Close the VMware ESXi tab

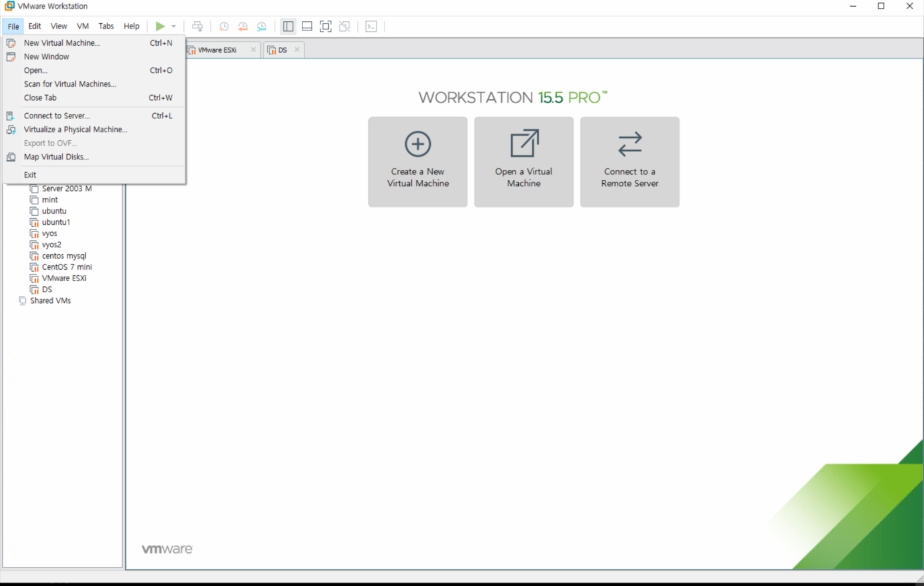tap(253, 50)
